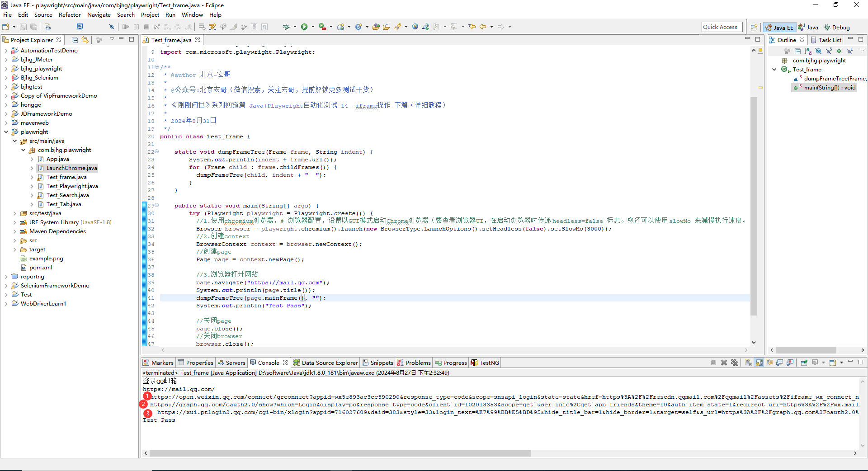This screenshot has height=471, width=868.
Task: Switch to the Debug perspective
Action: [x=837, y=27]
